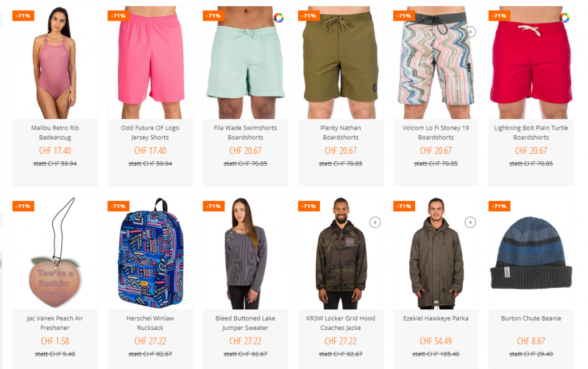Open Odd Future OF Logo Jersey Shorts
This screenshot has width=588, height=369.
[150, 133]
